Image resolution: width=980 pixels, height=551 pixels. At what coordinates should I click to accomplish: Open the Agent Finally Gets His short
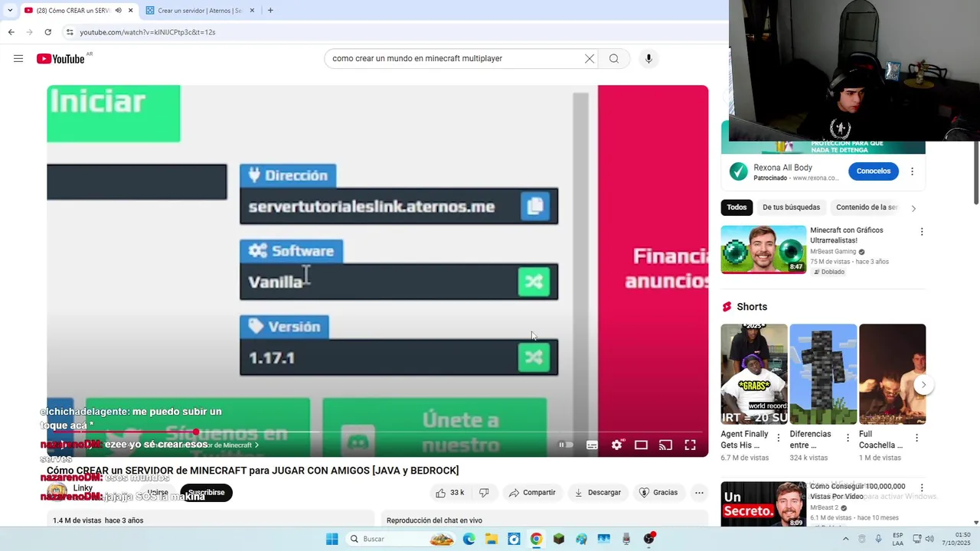[x=753, y=374]
